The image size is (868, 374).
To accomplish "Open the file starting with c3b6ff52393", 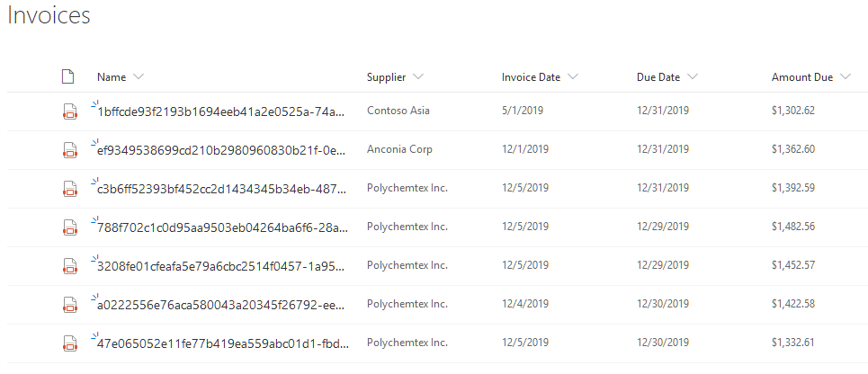I will 220,189.
